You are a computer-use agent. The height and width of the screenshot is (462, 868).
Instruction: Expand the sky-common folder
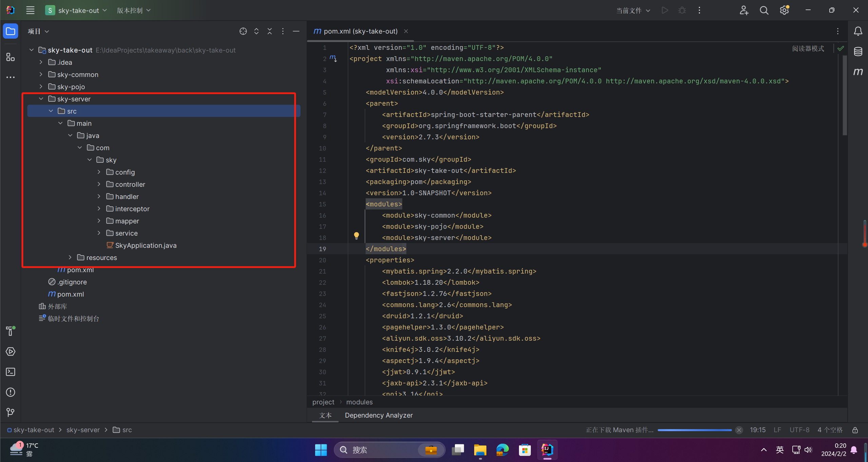point(41,75)
